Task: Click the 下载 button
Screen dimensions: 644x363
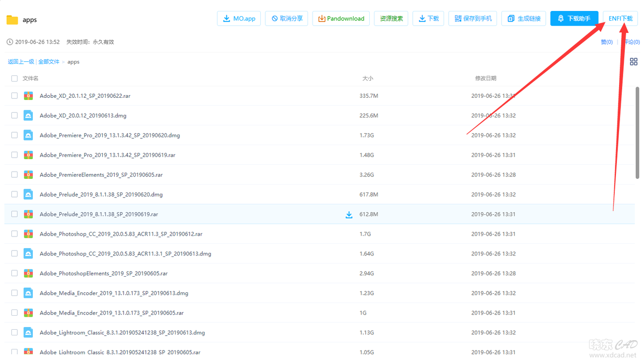Action: [x=428, y=18]
